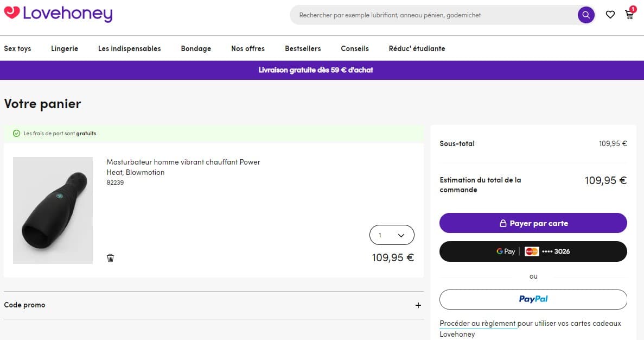
Task: Open the product quantity dropdown
Action: (x=392, y=235)
